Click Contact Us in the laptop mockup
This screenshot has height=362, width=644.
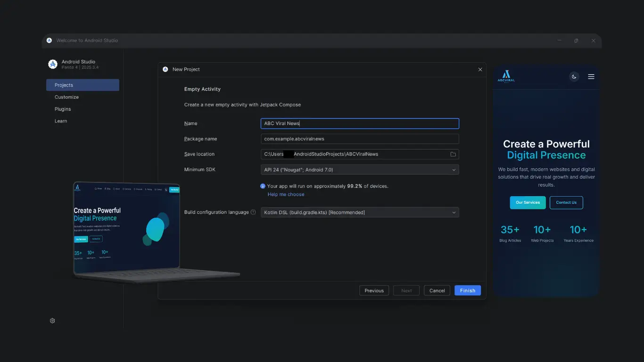(96, 239)
